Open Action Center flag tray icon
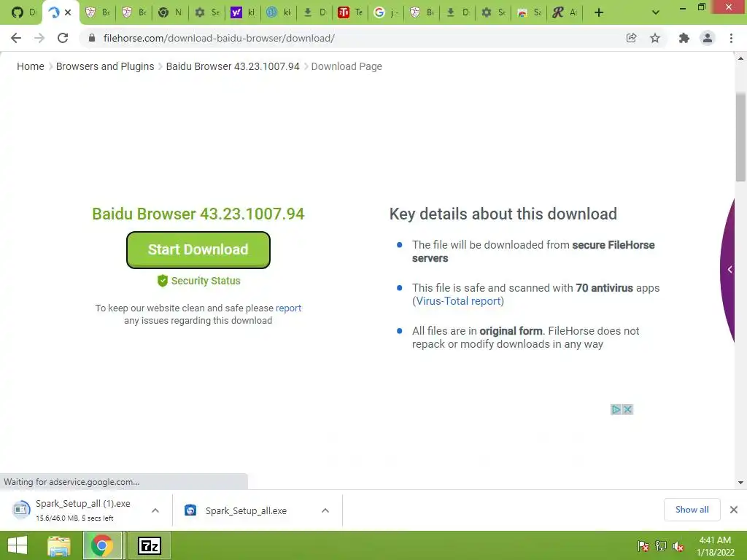 click(x=643, y=546)
